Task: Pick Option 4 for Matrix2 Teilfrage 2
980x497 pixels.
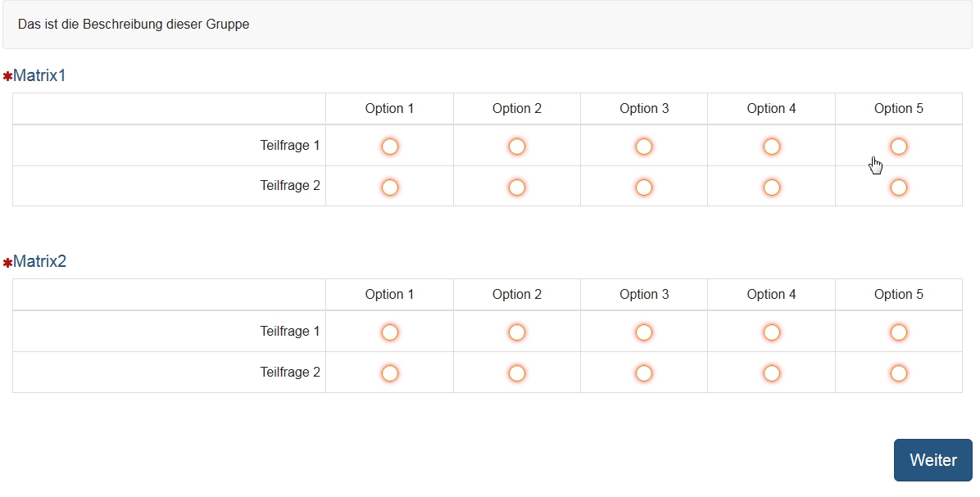Action: pyautogui.click(x=771, y=373)
